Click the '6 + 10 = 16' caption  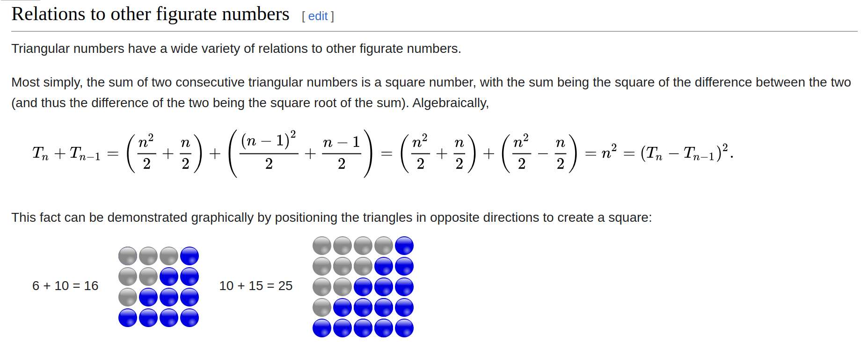(x=65, y=286)
